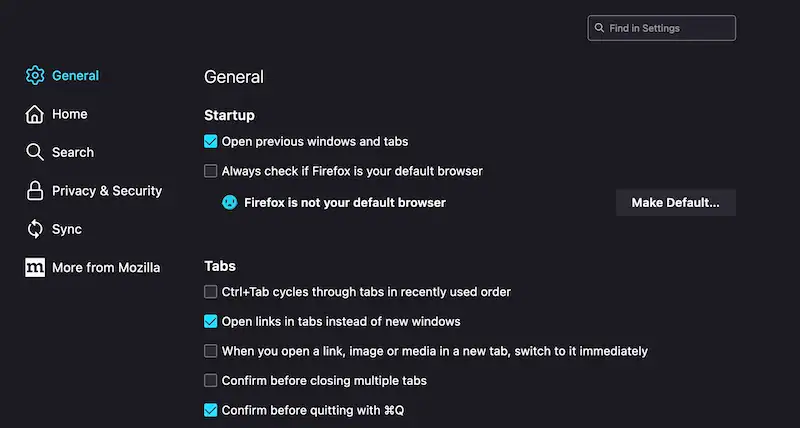Image resolution: width=800 pixels, height=428 pixels.
Task: Click the General gear icon
Action: point(35,76)
